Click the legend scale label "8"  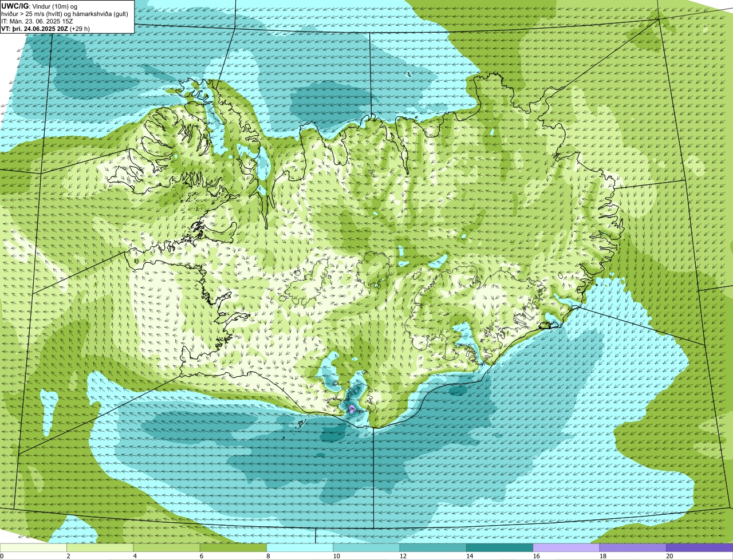point(268,556)
